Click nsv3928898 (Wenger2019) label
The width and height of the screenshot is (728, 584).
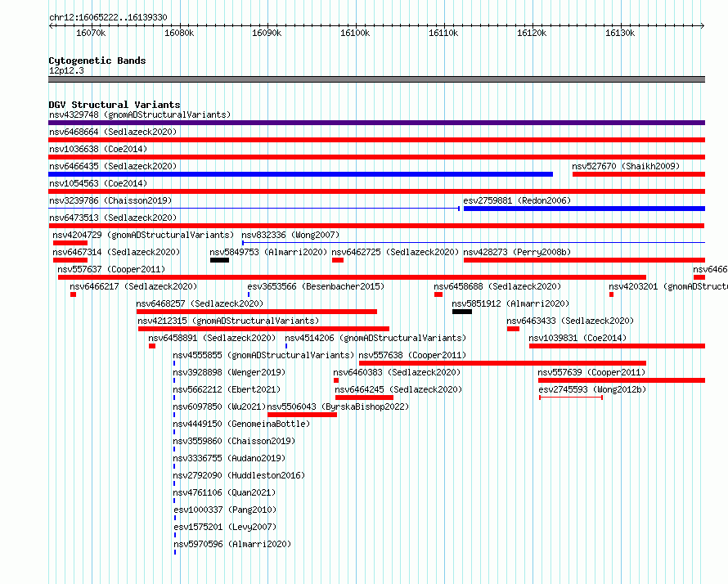click(229, 372)
